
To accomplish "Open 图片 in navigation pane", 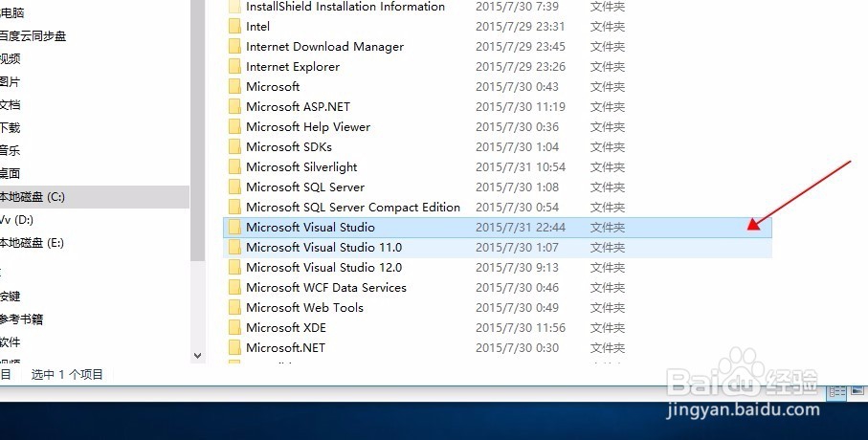I will [x=10, y=82].
